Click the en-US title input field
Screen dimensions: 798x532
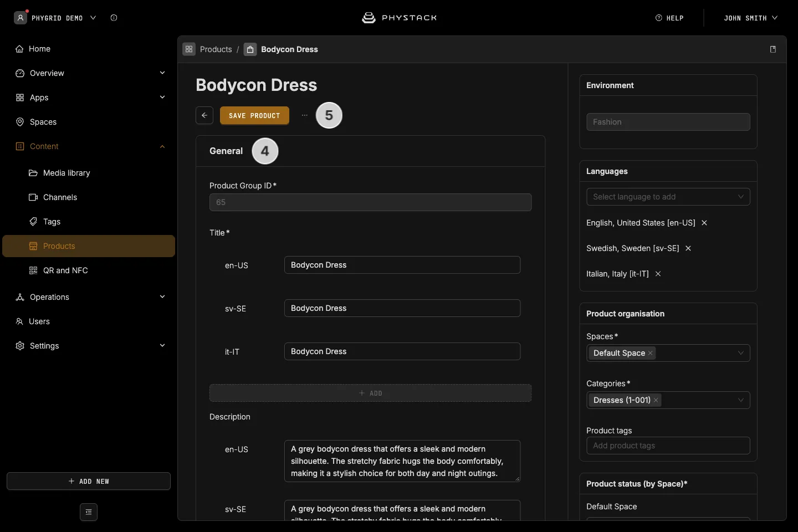[402, 265]
